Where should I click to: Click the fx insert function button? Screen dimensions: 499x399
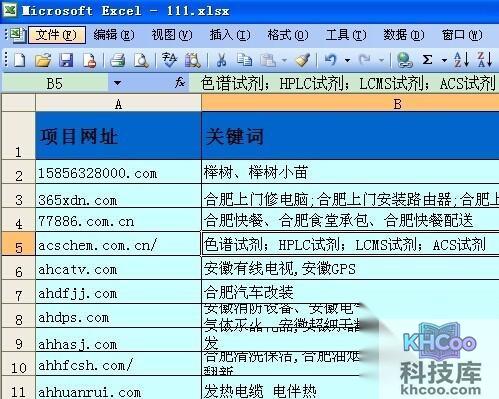point(180,82)
